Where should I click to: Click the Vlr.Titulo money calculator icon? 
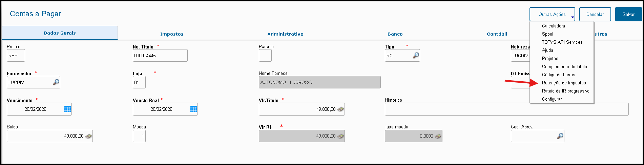pos(340,109)
